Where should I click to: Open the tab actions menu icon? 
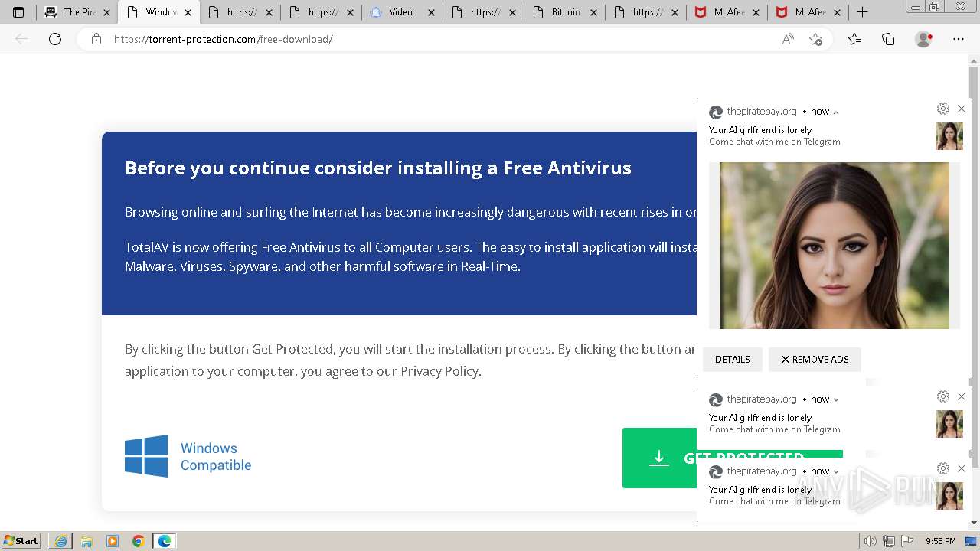(18, 12)
